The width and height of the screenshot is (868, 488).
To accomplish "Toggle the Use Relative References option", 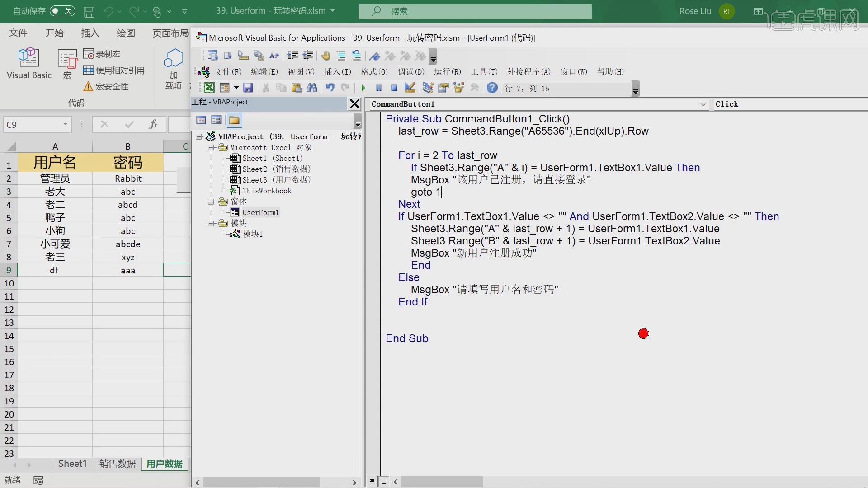I will coord(114,70).
